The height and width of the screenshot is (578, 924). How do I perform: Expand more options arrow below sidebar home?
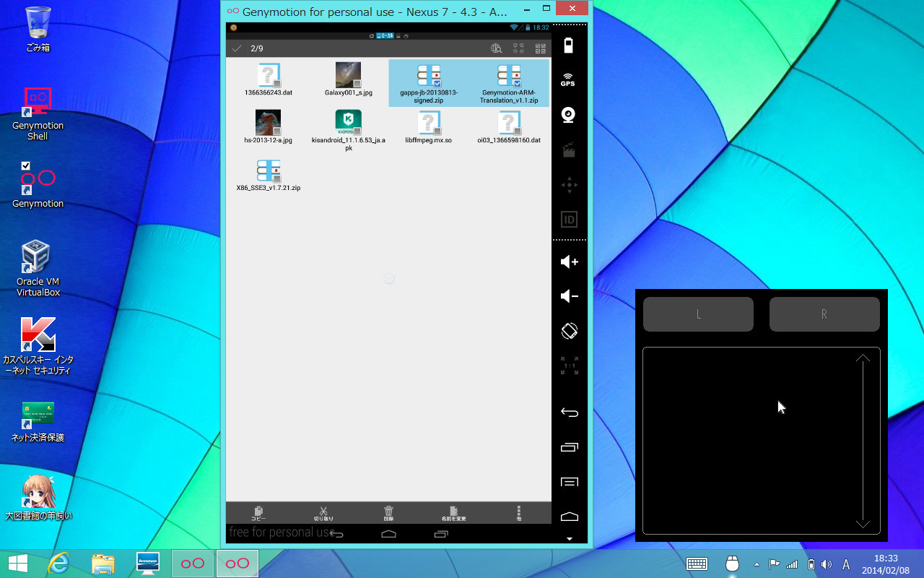coord(569,539)
